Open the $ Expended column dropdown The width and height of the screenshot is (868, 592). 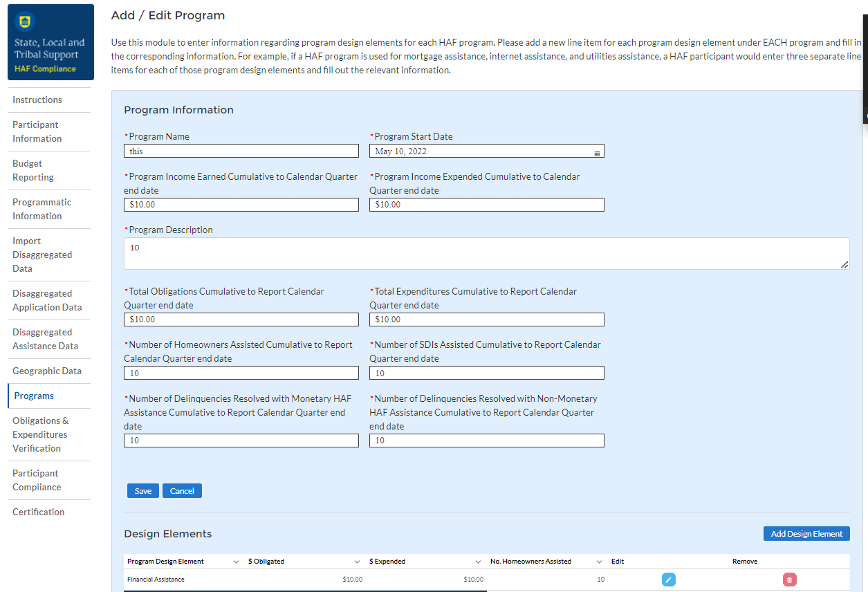478,562
